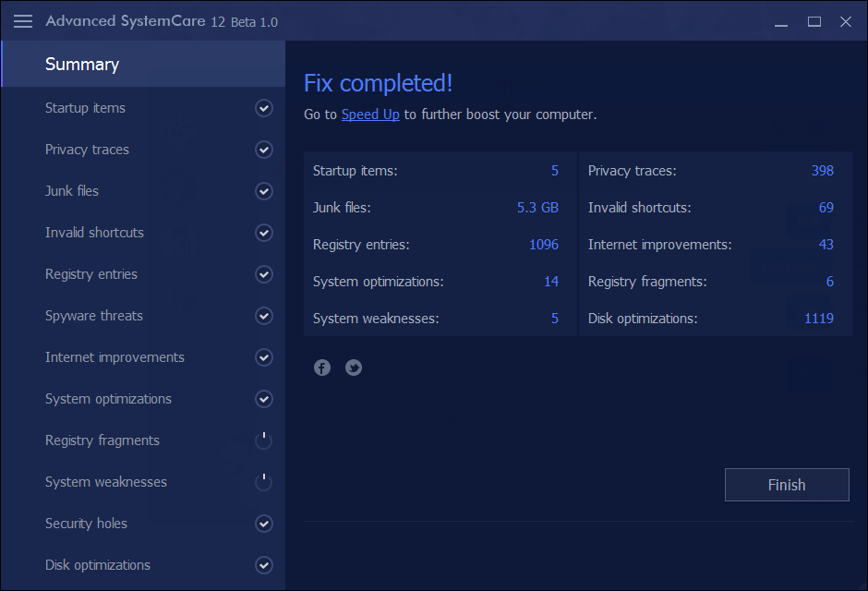Select System optimizations in sidebar
This screenshot has height=591, width=868.
(x=143, y=398)
